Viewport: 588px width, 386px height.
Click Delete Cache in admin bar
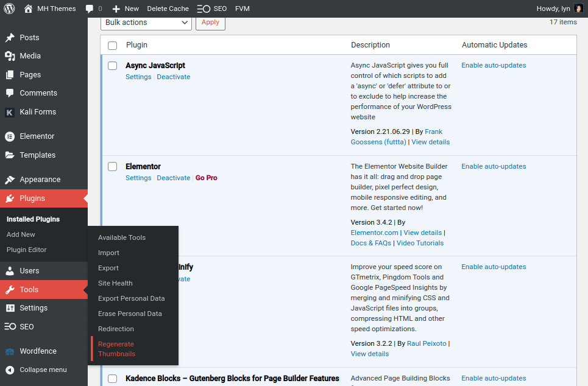pyautogui.click(x=168, y=9)
